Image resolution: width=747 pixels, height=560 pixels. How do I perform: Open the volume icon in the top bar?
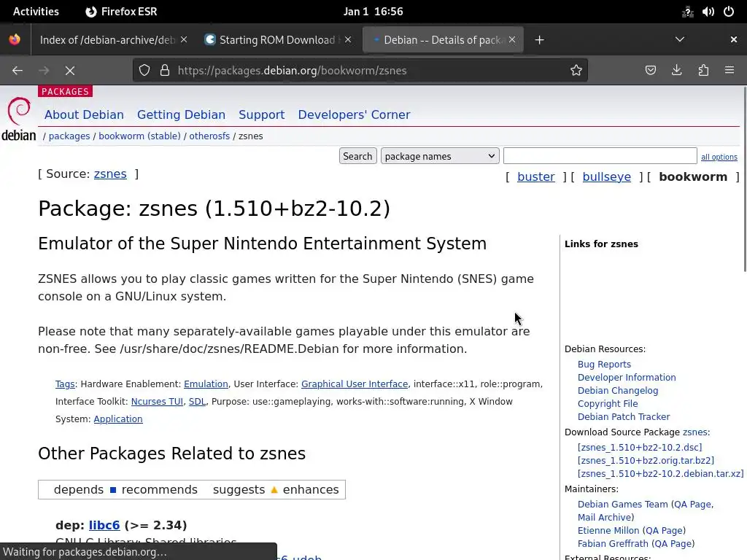(708, 12)
